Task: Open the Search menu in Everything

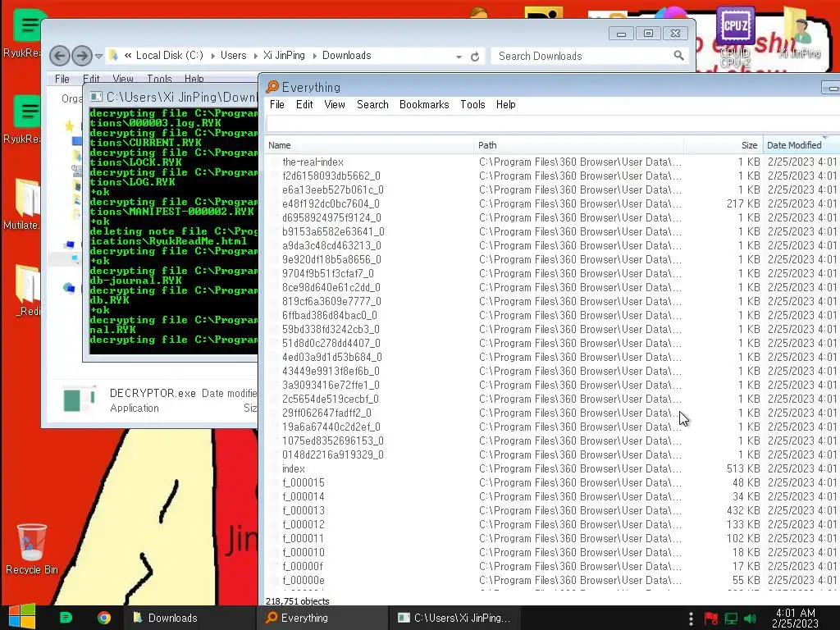Action: tap(372, 104)
